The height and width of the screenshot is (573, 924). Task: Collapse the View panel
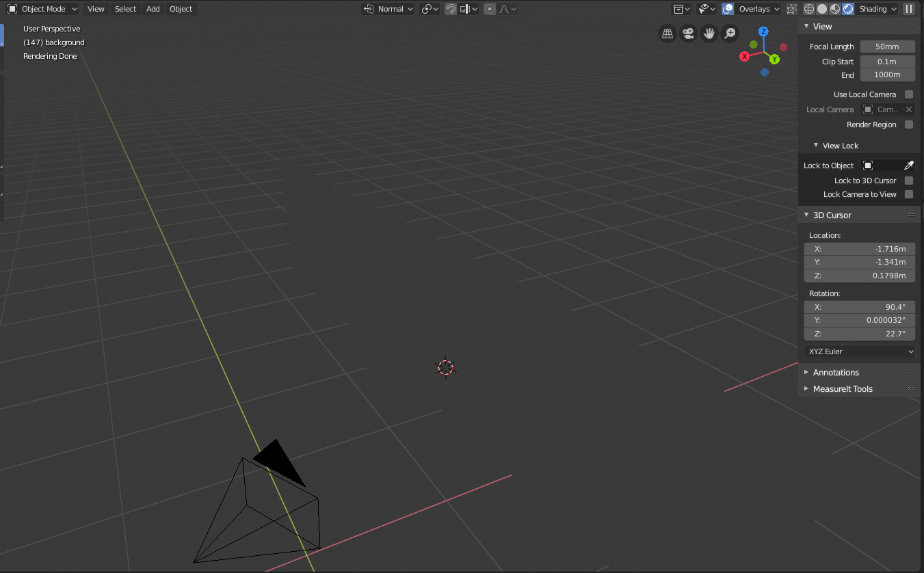point(806,26)
